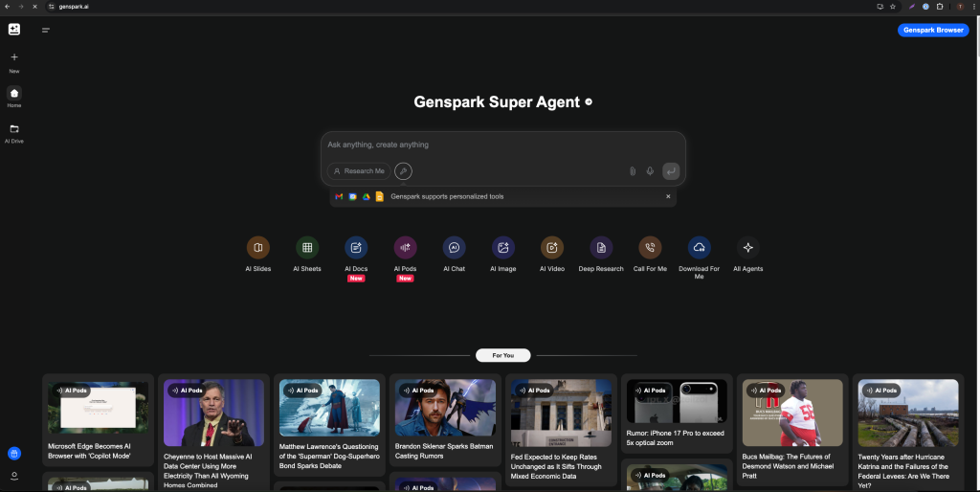This screenshot has width=980, height=492.
Task: Open browser extensions puzzle icon
Action: coord(940,7)
